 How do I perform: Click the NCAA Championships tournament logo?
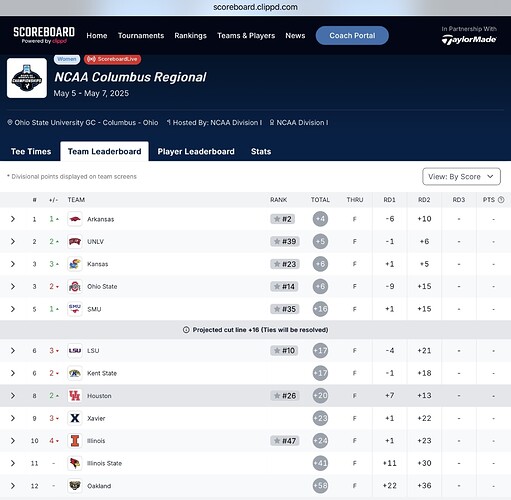27,78
